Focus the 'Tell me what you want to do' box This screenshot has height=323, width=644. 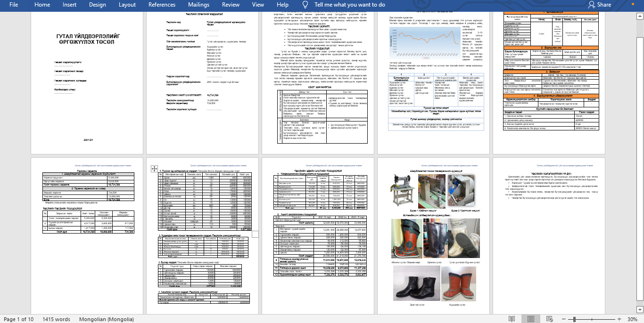click(x=349, y=5)
